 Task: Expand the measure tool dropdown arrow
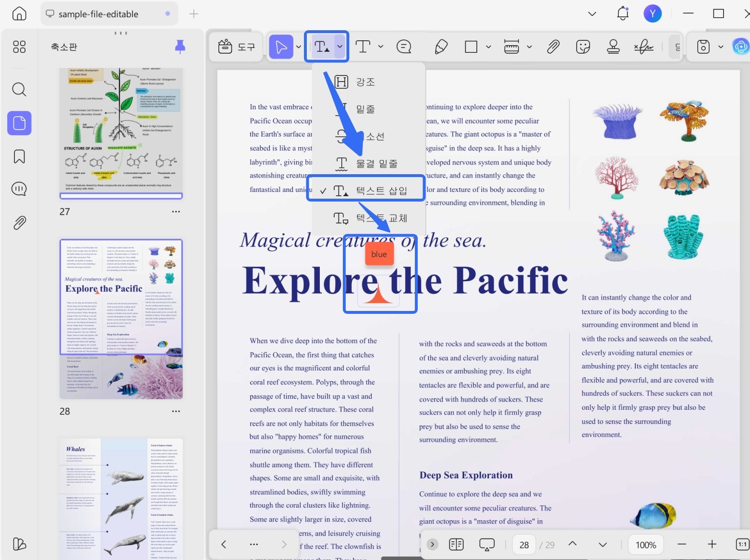tap(529, 47)
